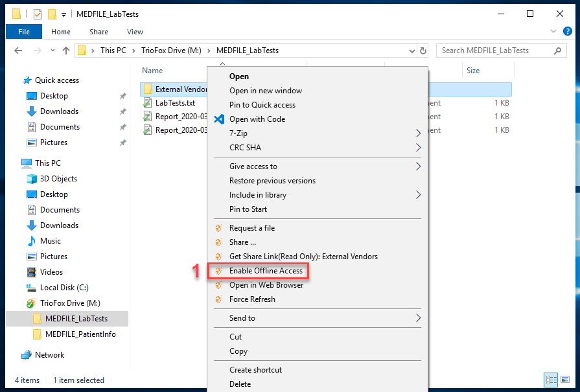Select MEDFILE_PatientInfo folder in navigation tree

[x=80, y=334]
